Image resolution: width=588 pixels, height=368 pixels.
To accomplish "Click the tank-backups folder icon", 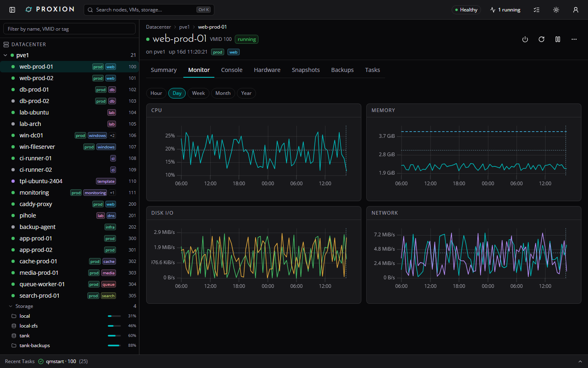I will click(x=14, y=346).
